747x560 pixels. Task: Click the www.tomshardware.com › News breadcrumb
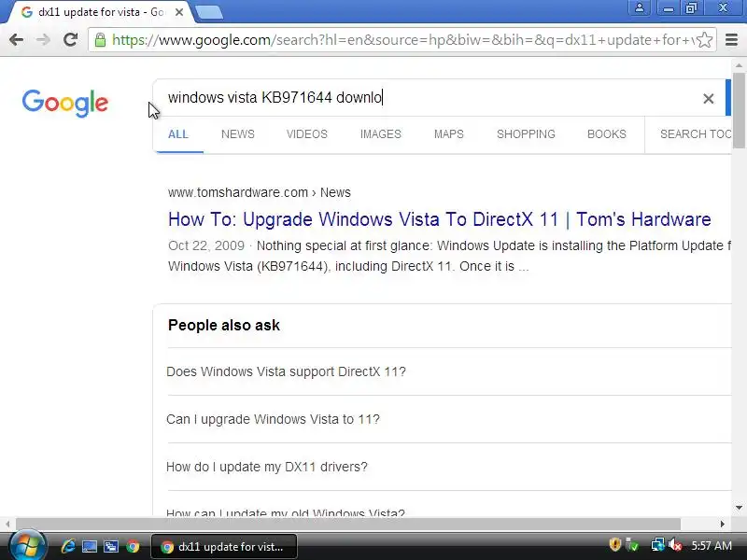260,192
